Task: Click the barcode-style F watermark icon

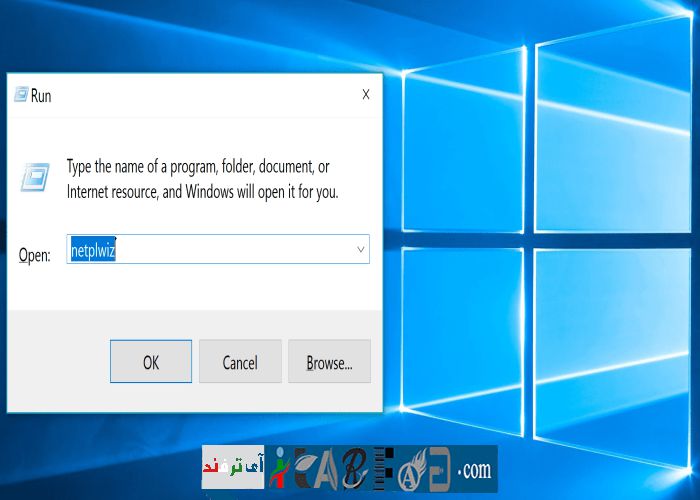Action: pos(385,468)
